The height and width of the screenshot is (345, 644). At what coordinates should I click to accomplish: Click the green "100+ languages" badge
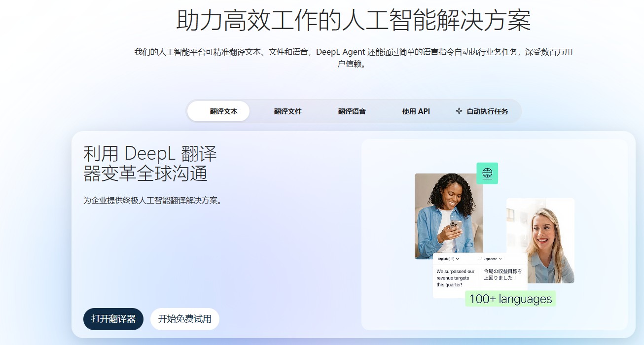pos(510,299)
